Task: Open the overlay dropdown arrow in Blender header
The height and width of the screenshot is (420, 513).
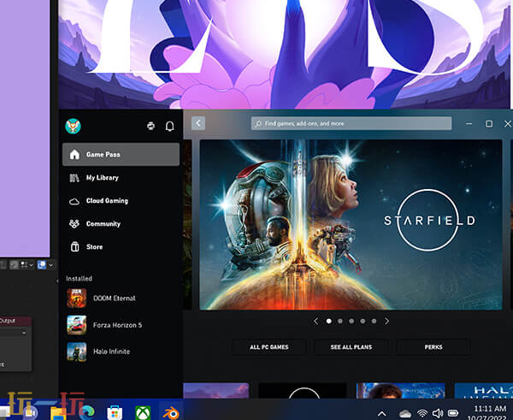Action: (x=50, y=265)
